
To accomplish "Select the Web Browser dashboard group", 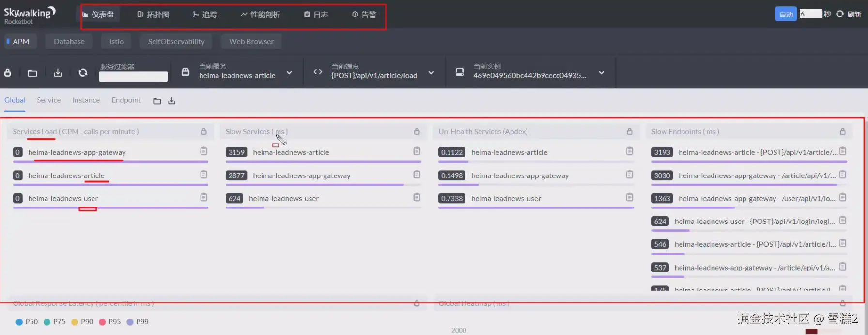I will (251, 42).
